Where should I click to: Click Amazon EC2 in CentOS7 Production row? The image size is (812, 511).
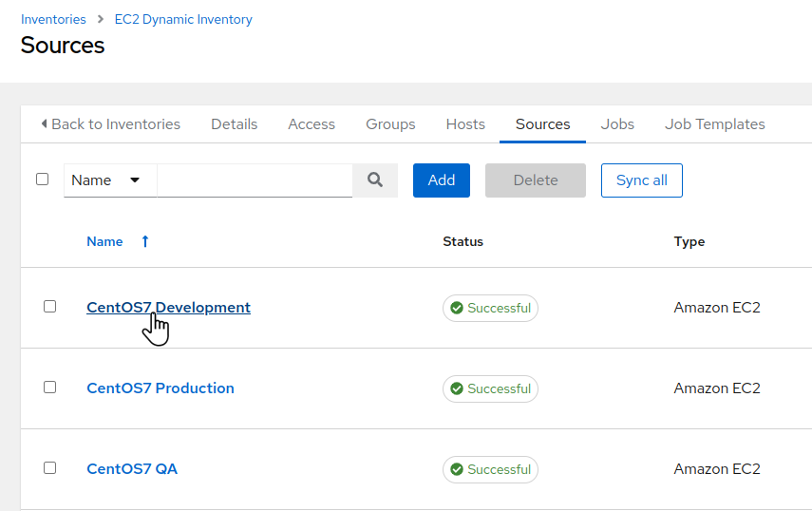[717, 388]
